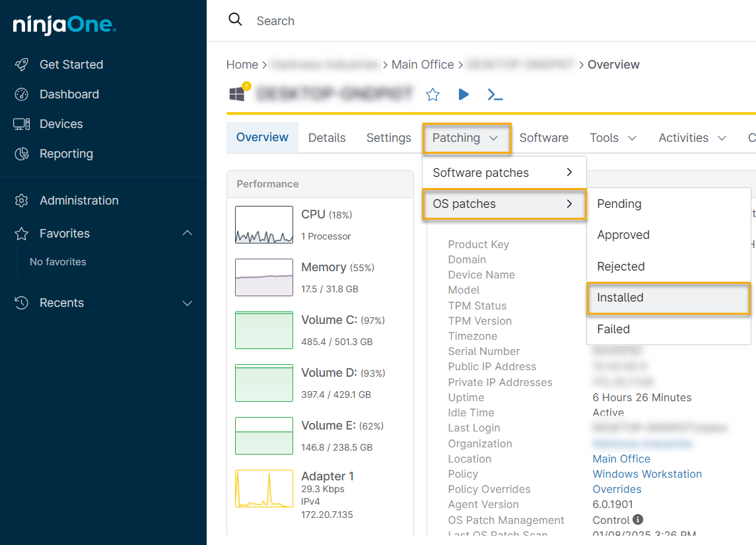Open the Tools tab dropdown
The image size is (756, 545).
pyautogui.click(x=613, y=138)
